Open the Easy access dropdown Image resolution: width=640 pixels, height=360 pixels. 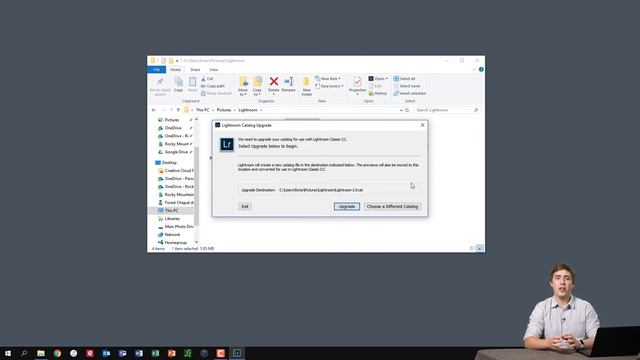coord(329,86)
